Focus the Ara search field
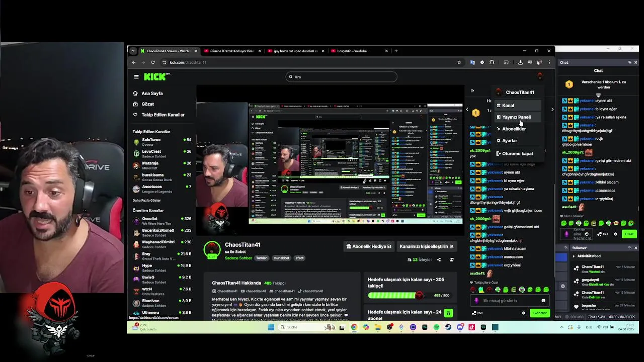This screenshot has width=644, height=362. [341, 77]
